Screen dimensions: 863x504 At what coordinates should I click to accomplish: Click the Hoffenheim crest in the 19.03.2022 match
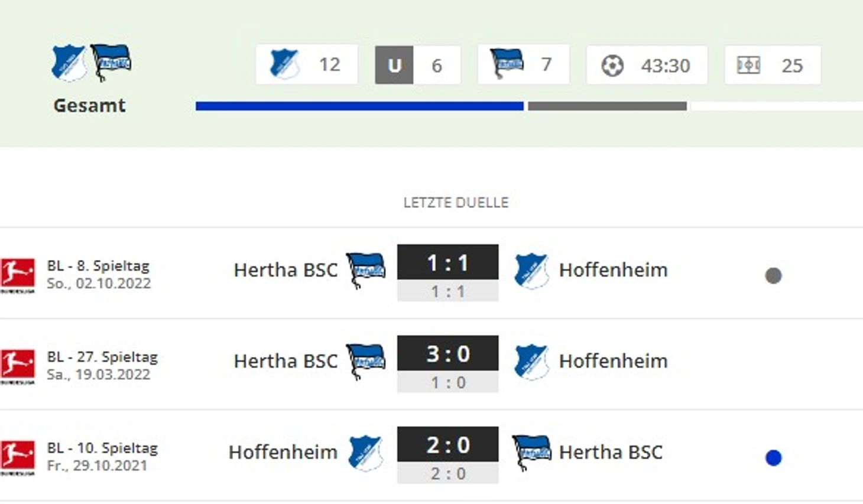point(531,361)
